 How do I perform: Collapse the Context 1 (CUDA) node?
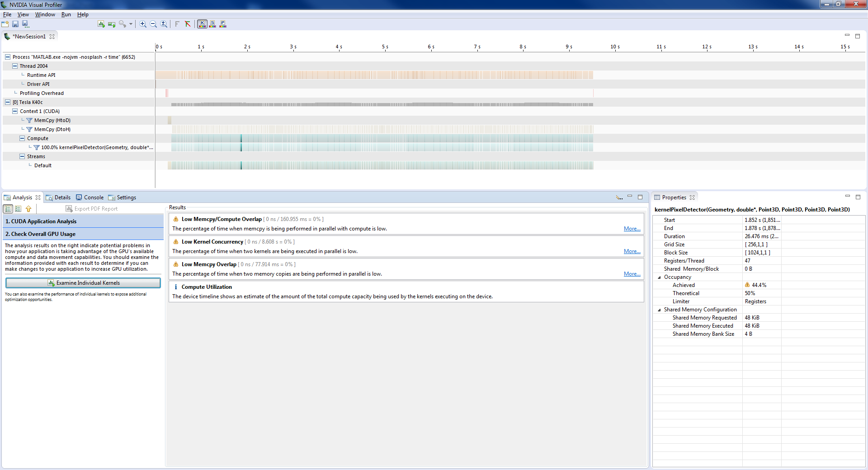click(x=15, y=111)
